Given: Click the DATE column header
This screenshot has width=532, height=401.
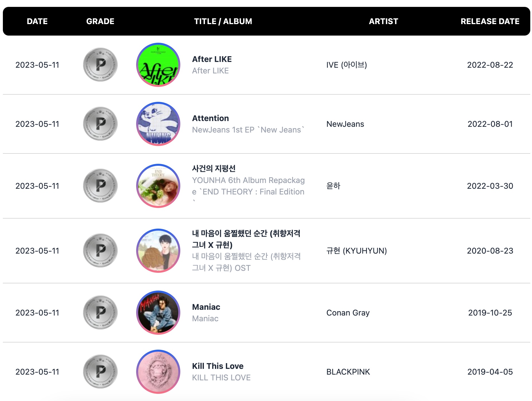Looking at the screenshot, I should click(37, 21).
